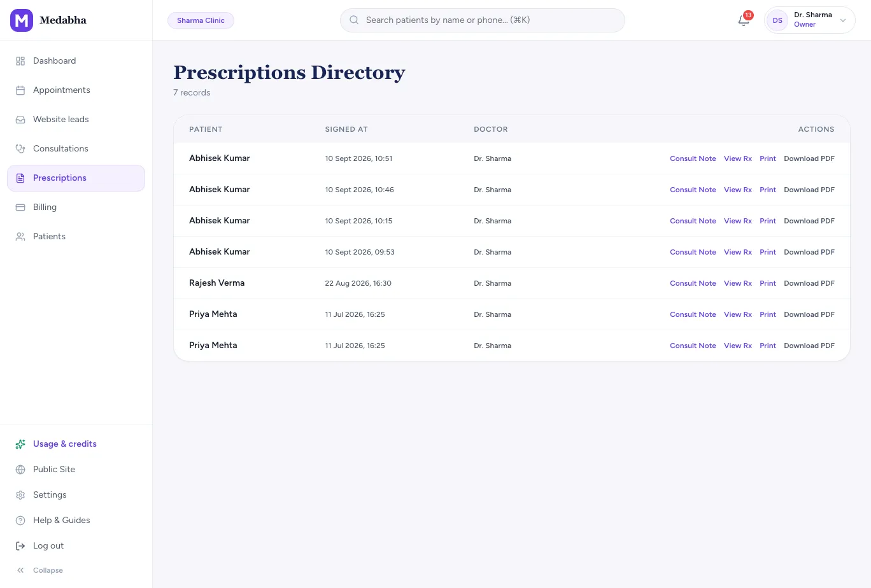Screen dimensions: 871x588
Task: Open Usage & credits
Action: 76,444
